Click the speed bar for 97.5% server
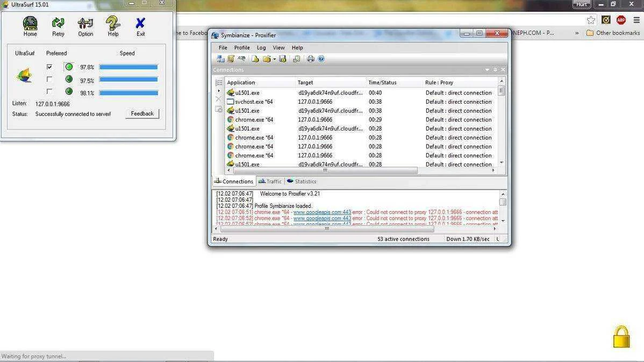644x362 pixels. point(128,79)
